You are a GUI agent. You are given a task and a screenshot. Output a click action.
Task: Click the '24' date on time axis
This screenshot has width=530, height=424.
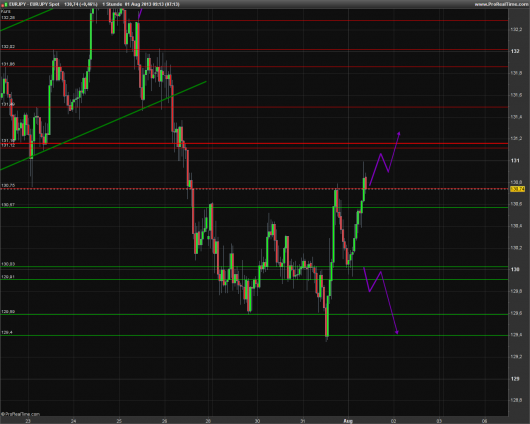73,421
